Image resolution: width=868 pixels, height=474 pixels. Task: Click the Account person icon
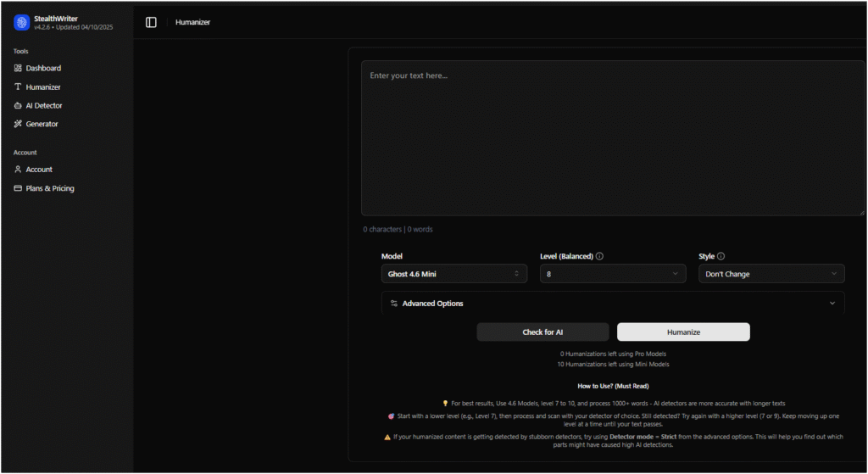tap(18, 170)
